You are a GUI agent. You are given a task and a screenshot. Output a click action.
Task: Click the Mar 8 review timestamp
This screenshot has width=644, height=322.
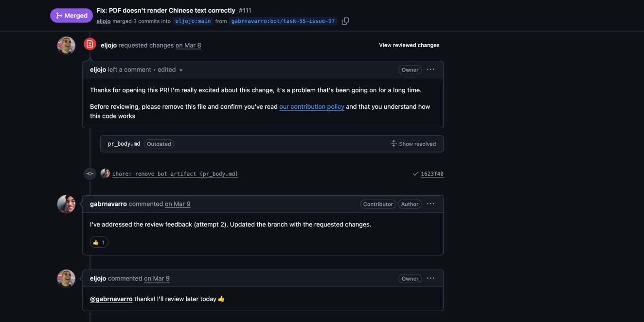(188, 45)
